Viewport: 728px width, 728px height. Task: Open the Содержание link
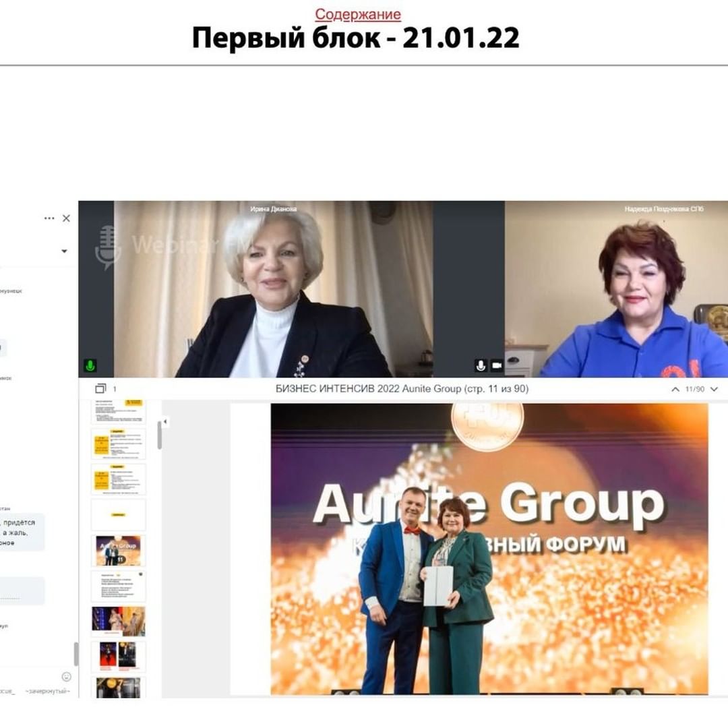tap(357, 14)
